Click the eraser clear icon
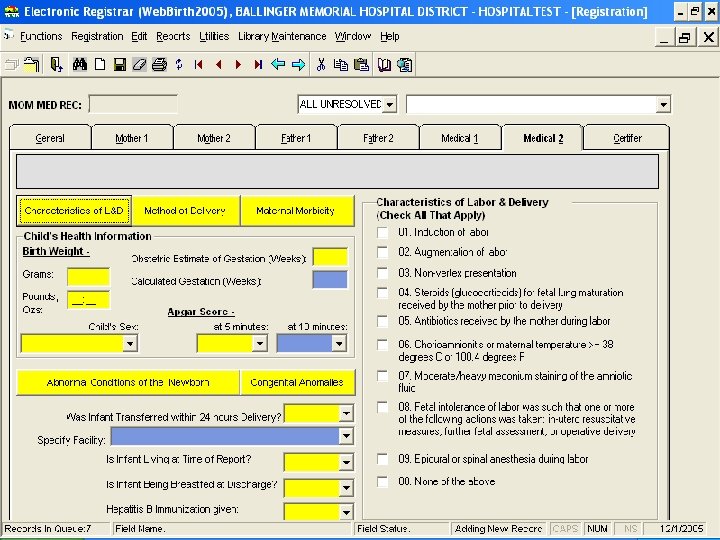Viewport: 720px width, 540px height. click(140, 65)
